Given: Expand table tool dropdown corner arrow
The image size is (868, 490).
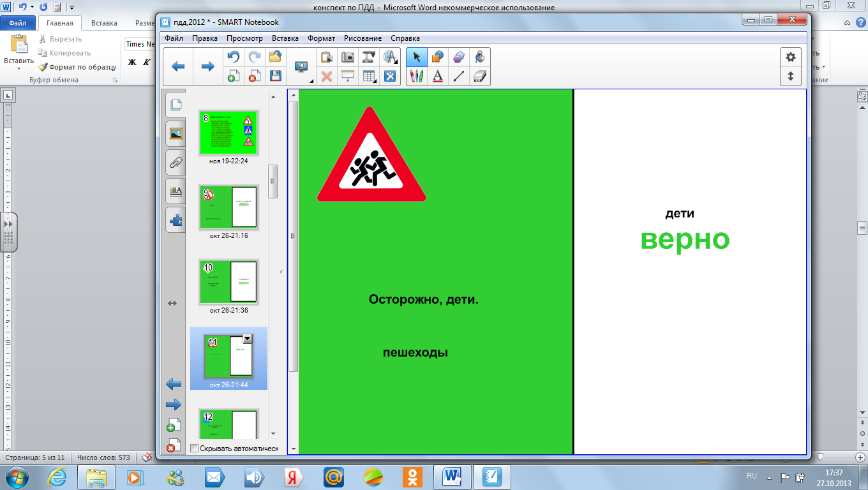Looking at the screenshot, I should [376, 82].
